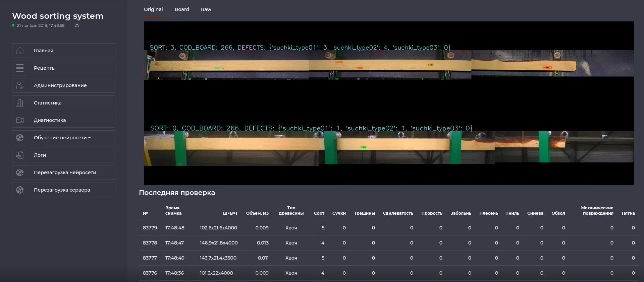Switch to the Board tab
This screenshot has height=282, width=644.
click(x=182, y=9)
